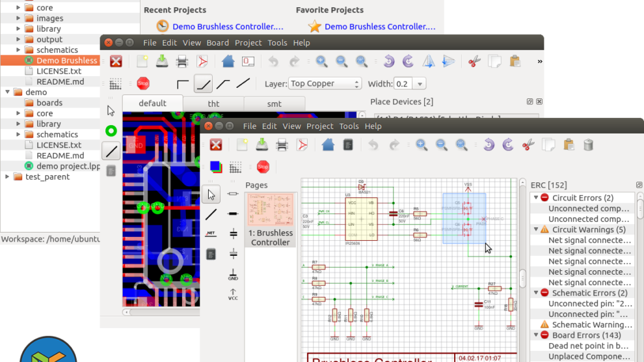Open Demo Brushless Controller under Recent Projects
This screenshot has width=644, height=362.
(228, 27)
